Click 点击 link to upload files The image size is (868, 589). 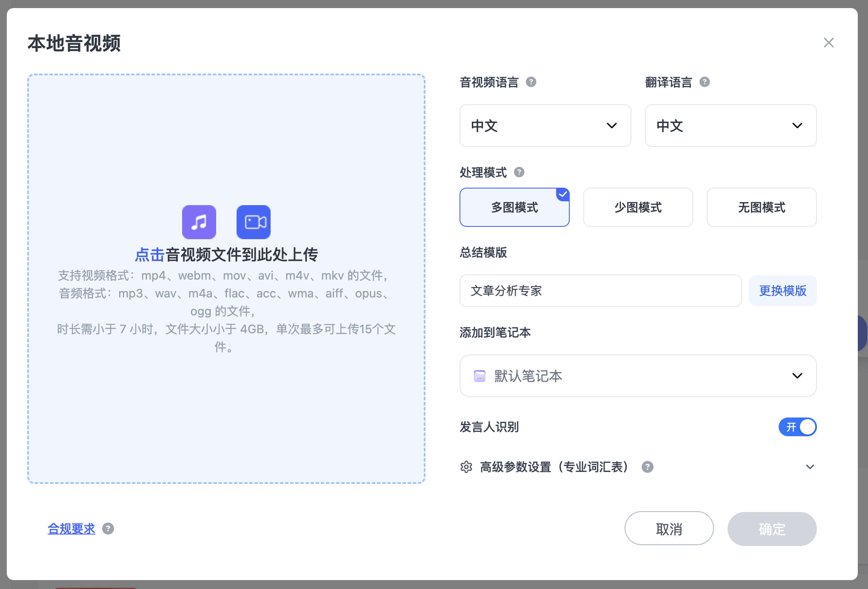pos(150,254)
